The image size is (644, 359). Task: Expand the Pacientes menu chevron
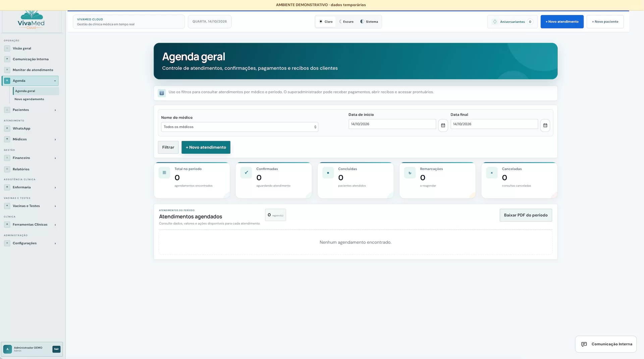(55, 110)
